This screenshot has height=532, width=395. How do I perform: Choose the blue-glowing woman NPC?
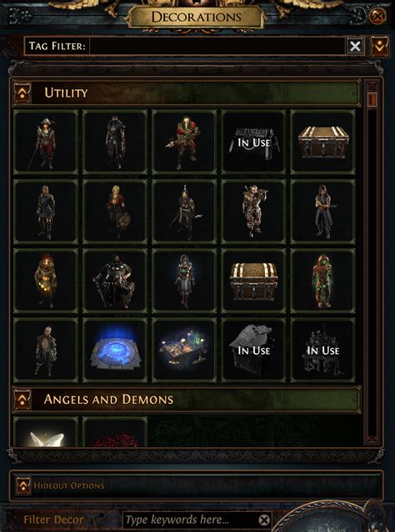(x=184, y=281)
